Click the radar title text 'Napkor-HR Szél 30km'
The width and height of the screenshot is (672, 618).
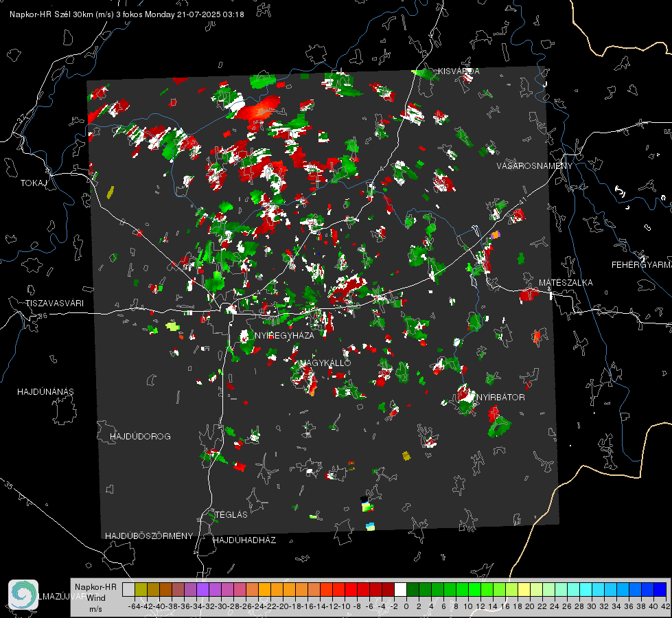pyautogui.click(x=52, y=14)
